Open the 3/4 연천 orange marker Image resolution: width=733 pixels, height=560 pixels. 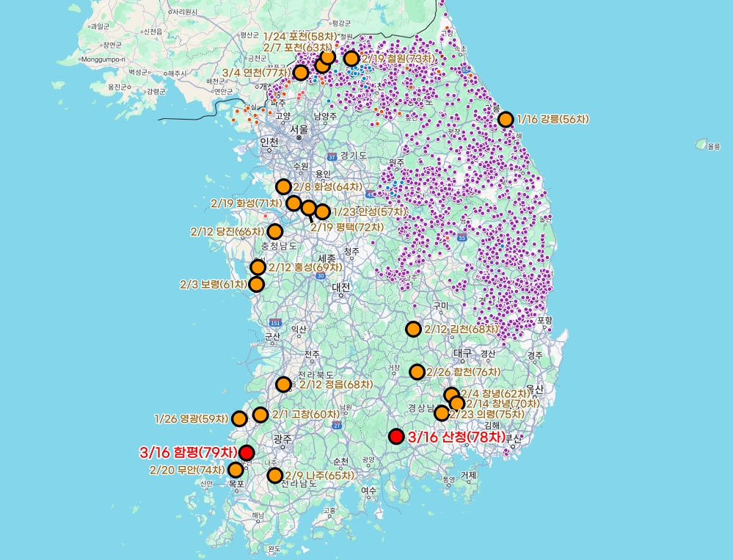(301, 73)
